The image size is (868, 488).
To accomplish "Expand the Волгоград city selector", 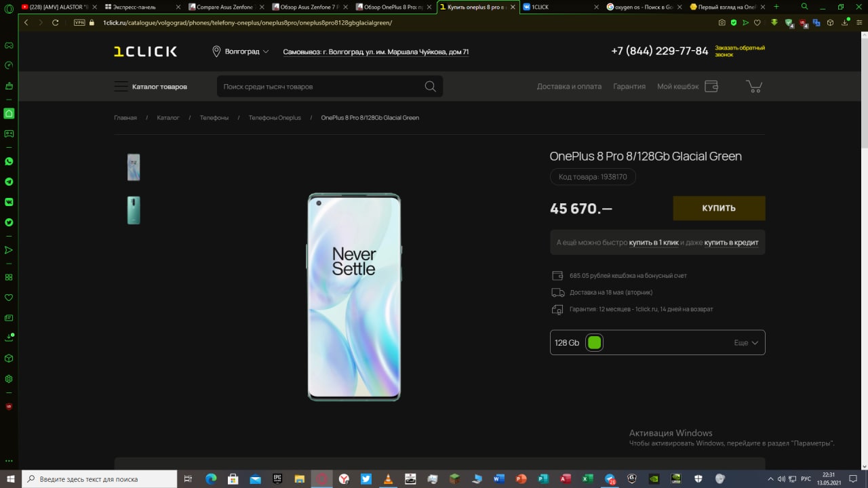I will 241,52.
